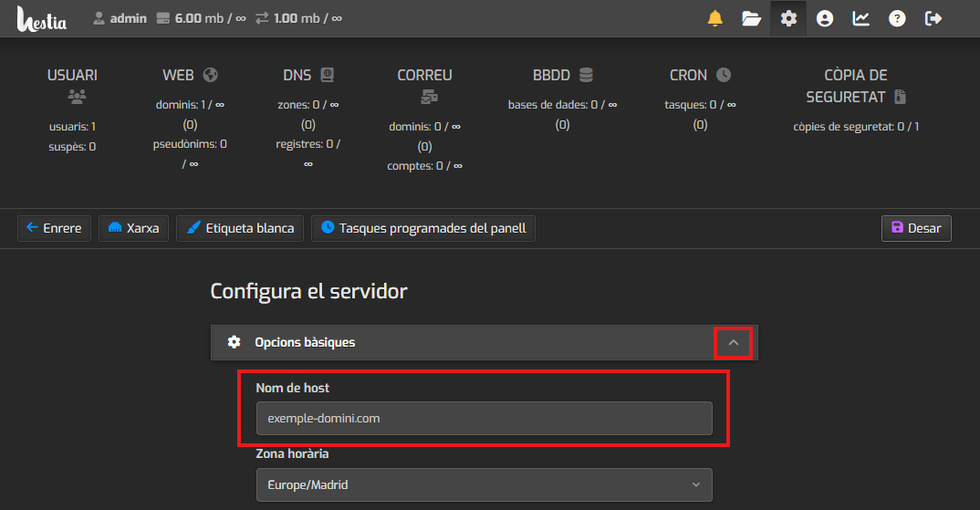Click the server settings gear icon
980x510 pixels.
(x=788, y=18)
